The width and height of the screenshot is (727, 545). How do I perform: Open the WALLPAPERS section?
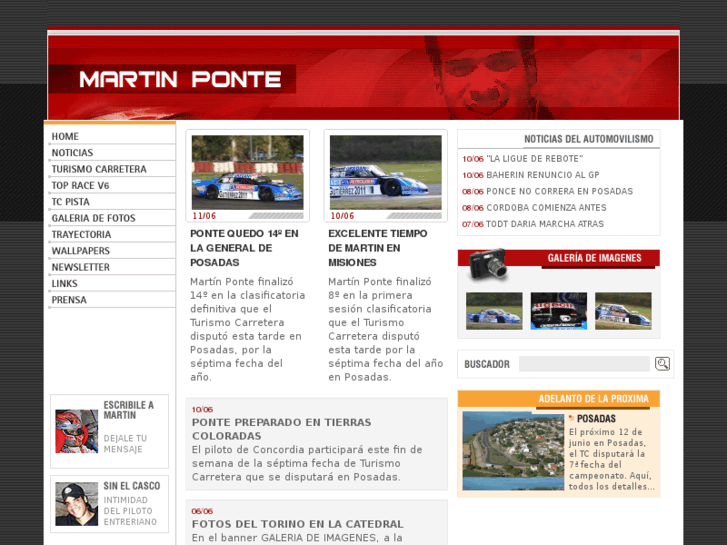point(81,251)
